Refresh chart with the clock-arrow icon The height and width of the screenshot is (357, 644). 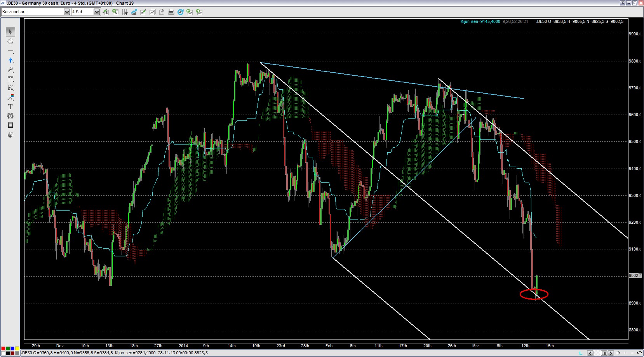(180, 12)
